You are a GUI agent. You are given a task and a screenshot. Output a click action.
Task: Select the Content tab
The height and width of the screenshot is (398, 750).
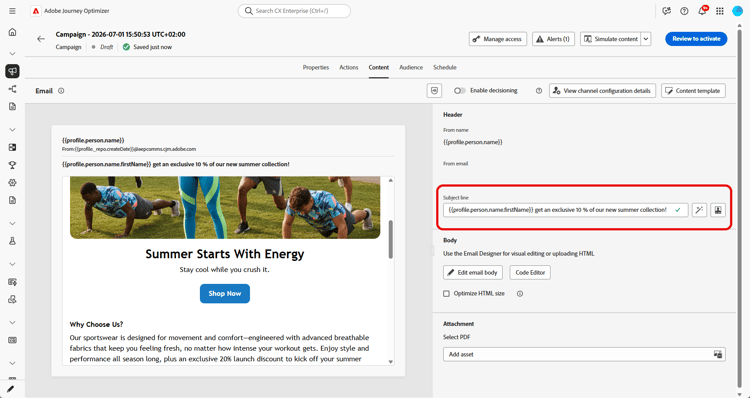[378, 67]
